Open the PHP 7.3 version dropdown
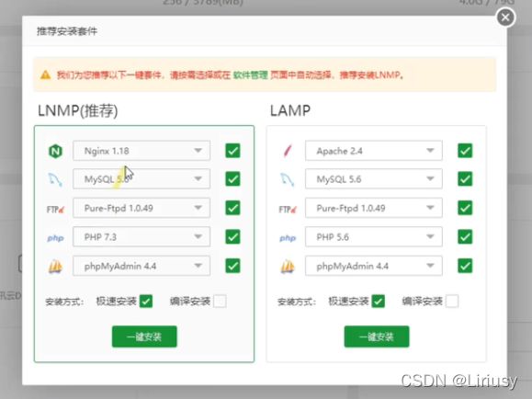 click(x=141, y=236)
